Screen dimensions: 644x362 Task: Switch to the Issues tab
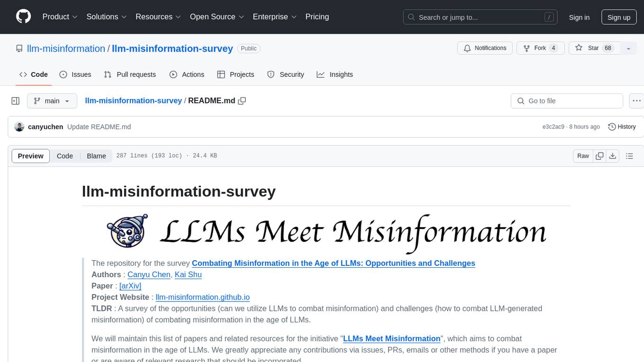[75, 74]
